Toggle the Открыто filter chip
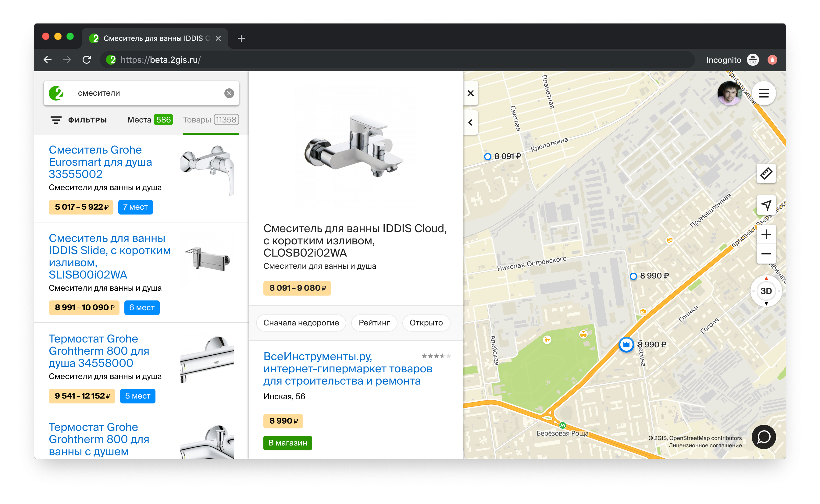The height and width of the screenshot is (504, 820). point(426,323)
